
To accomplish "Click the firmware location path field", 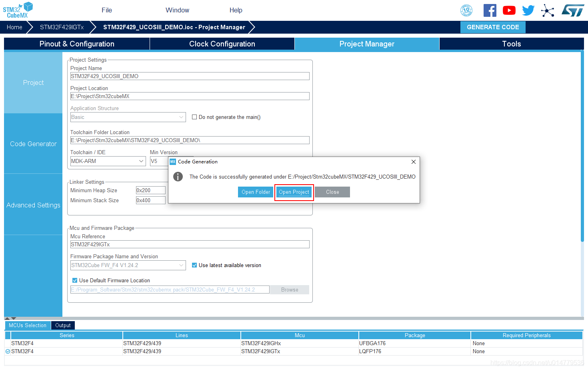I will pyautogui.click(x=170, y=290).
